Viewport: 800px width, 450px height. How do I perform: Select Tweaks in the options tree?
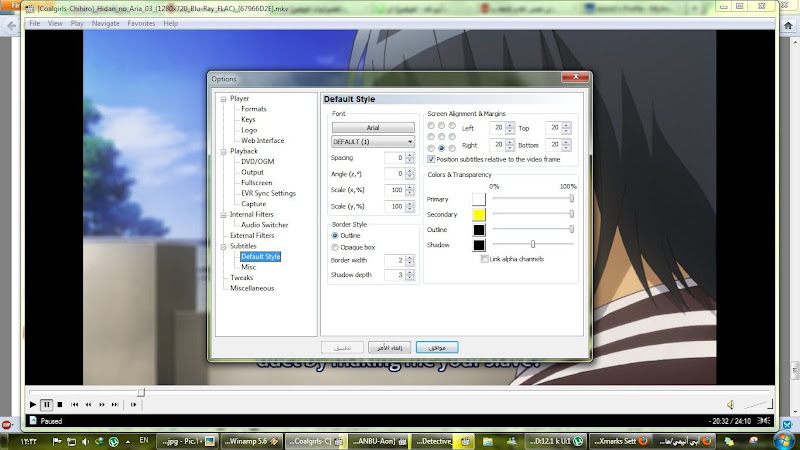point(241,278)
